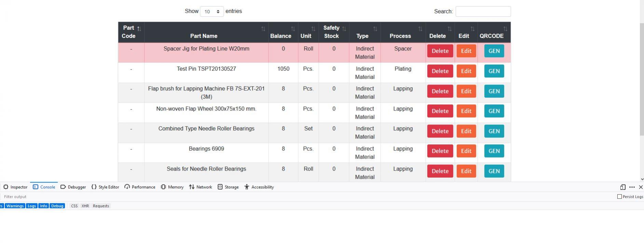Image resolution: width=644 pixels, height=252 pixels.
Task: Open the Inspector tab
Action: tap(15, 187)
